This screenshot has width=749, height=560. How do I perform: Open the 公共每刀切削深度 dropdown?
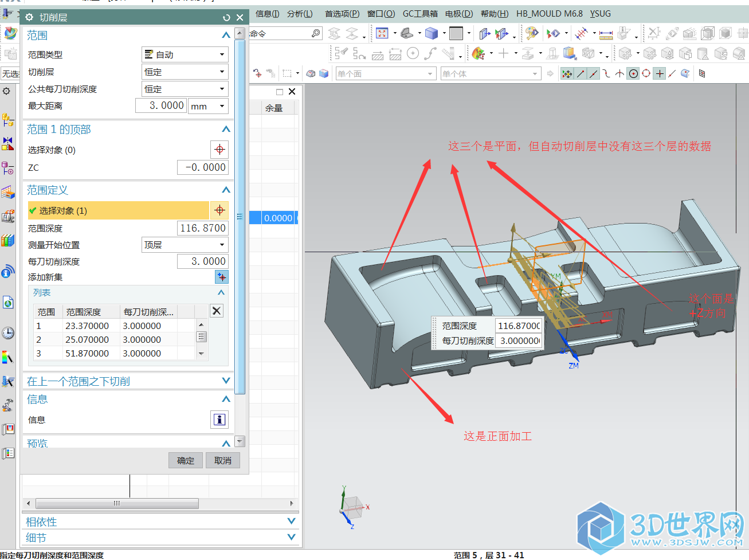[185, 89]
